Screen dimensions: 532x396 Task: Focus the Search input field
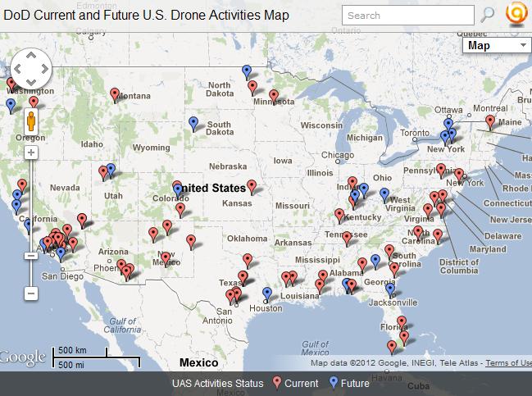[408, 15]
